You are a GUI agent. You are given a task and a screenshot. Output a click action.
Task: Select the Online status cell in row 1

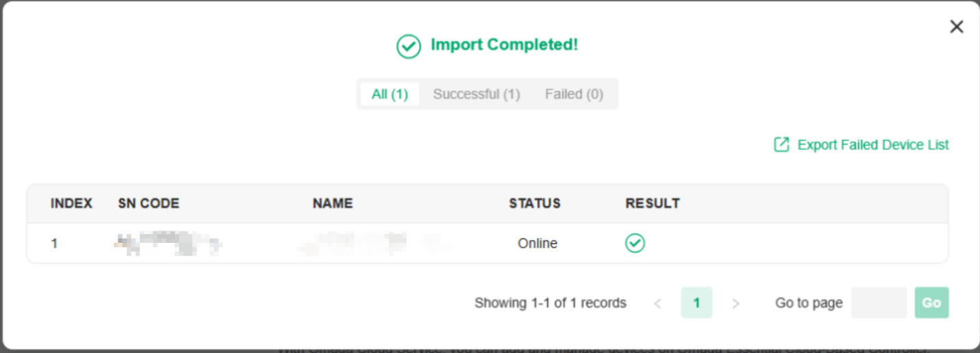537,243
